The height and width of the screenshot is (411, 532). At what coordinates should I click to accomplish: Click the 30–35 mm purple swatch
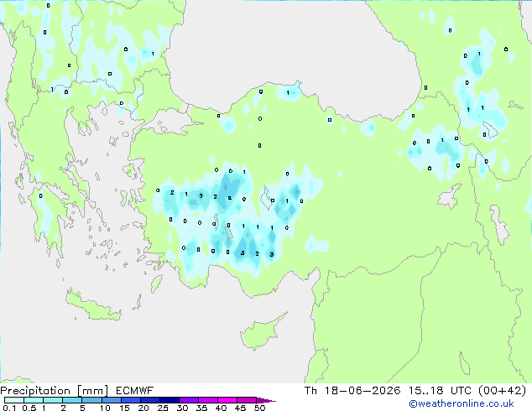click(188, 400)
